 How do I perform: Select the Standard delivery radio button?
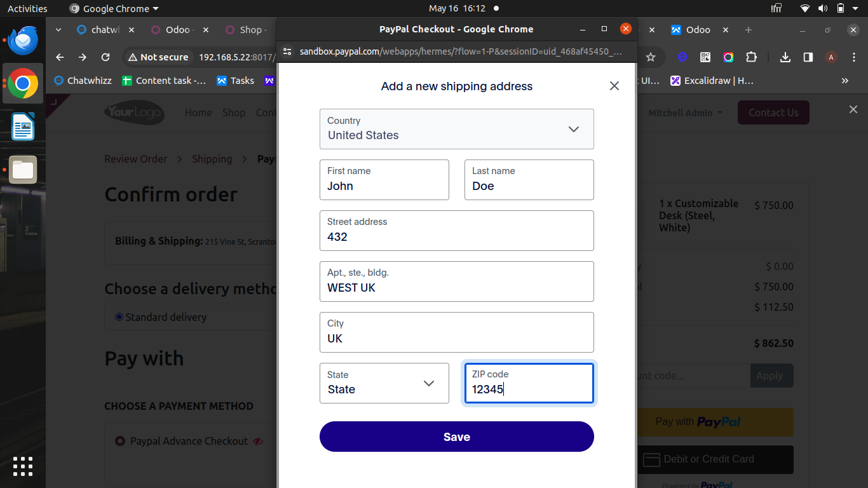point(119,316)
